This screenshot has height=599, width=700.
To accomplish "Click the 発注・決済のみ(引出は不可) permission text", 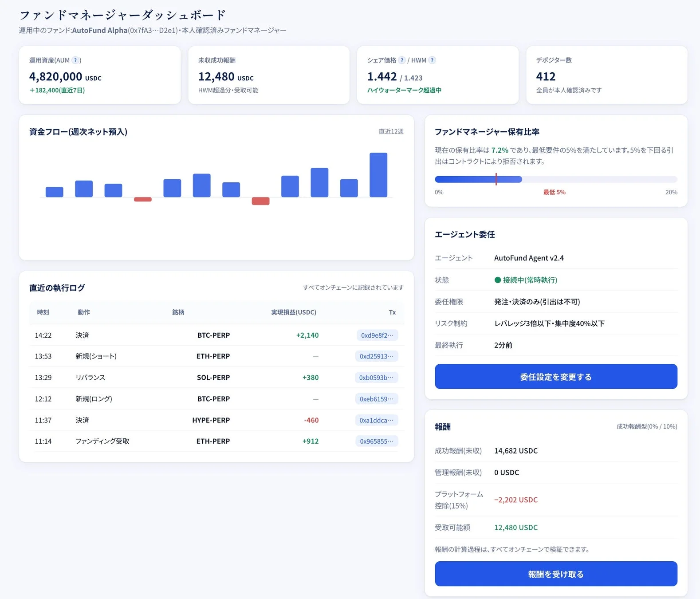I will point(537,302).
